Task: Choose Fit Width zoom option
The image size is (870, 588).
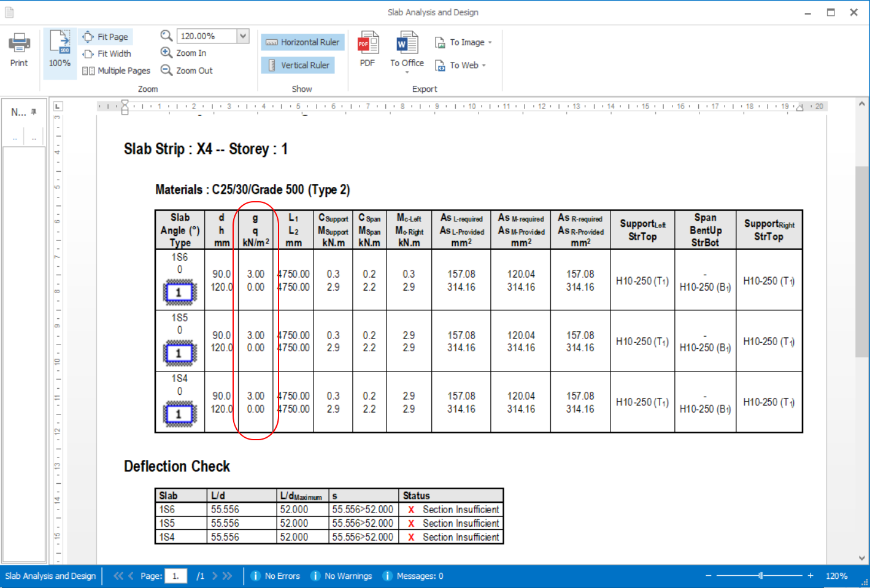Action: click(x=107, y=54)
